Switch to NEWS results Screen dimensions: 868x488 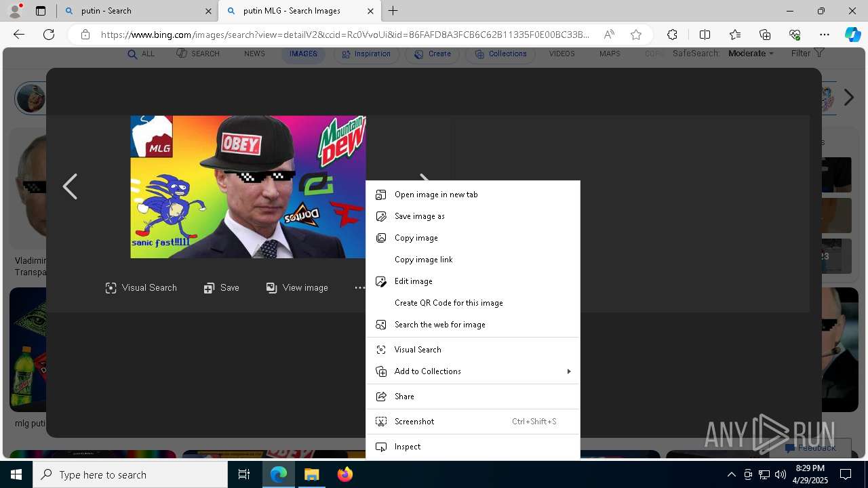(x=254, y=54)
